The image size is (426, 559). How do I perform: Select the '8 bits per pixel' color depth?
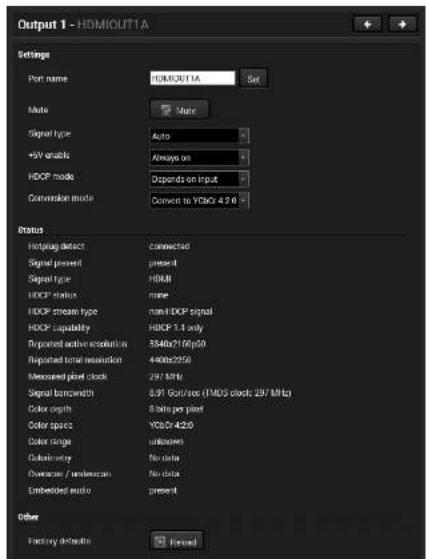(176, 409)
